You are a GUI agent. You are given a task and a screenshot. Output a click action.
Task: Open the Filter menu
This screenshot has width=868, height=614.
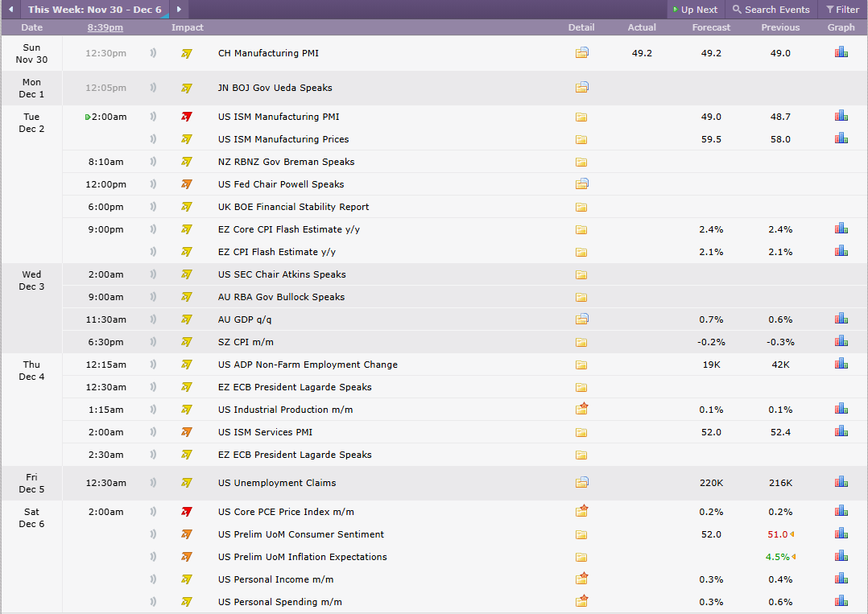842,10
